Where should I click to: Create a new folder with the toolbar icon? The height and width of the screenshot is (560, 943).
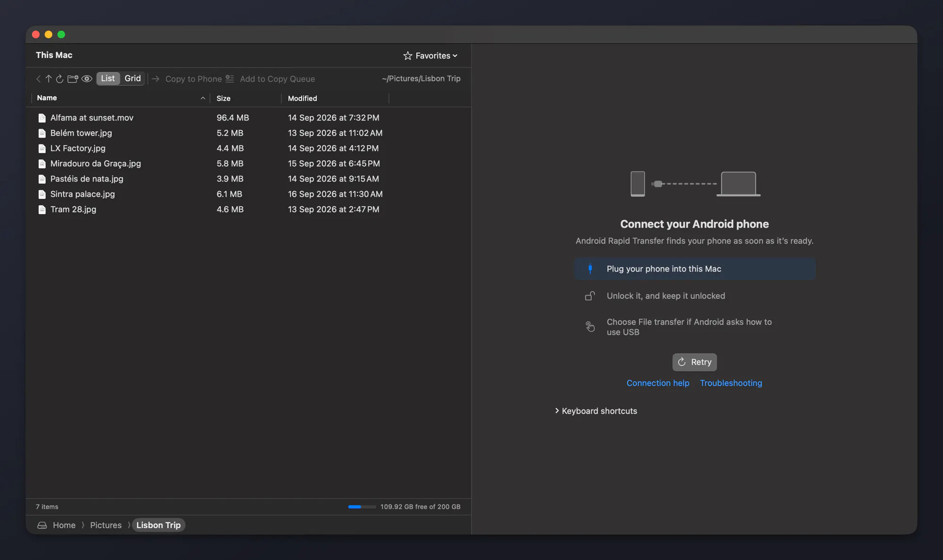(x=73, y=79)
